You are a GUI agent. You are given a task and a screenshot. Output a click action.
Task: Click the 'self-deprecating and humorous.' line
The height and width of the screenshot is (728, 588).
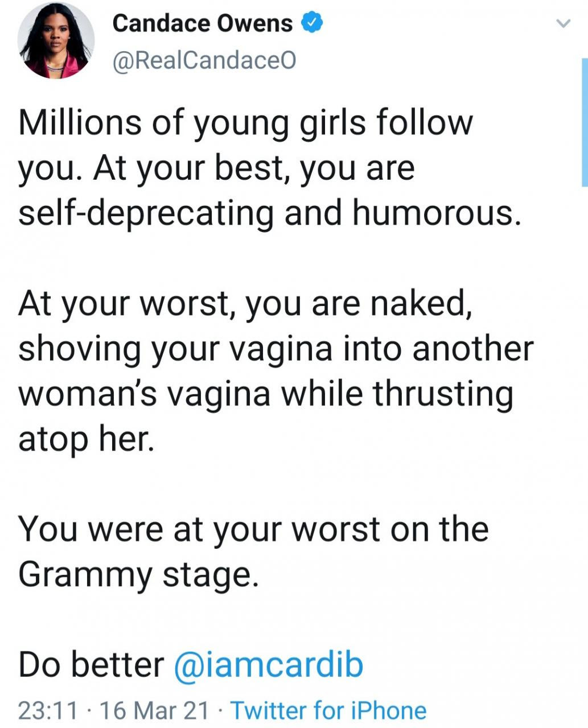click(x=270, y=214)
